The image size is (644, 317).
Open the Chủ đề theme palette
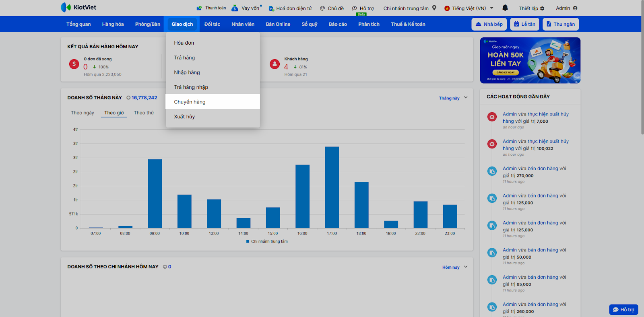[x=332, y=8]
